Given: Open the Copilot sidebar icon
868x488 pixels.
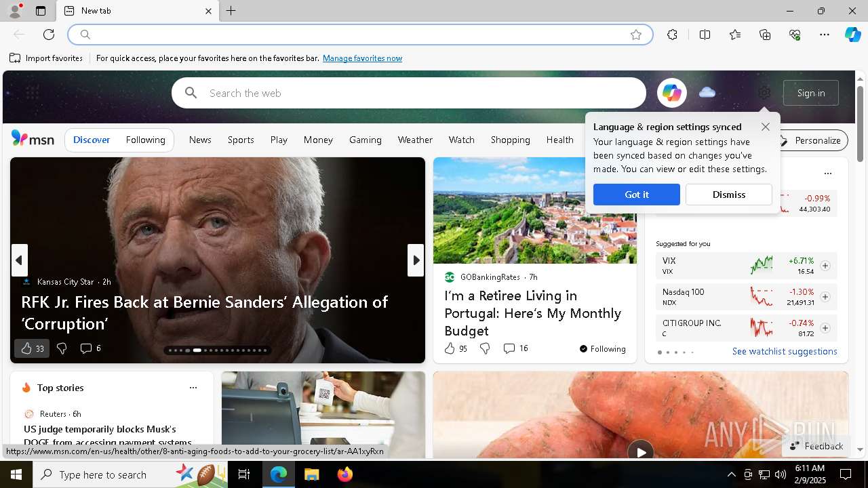Looking at the screenshot, I should coord(853,35).
